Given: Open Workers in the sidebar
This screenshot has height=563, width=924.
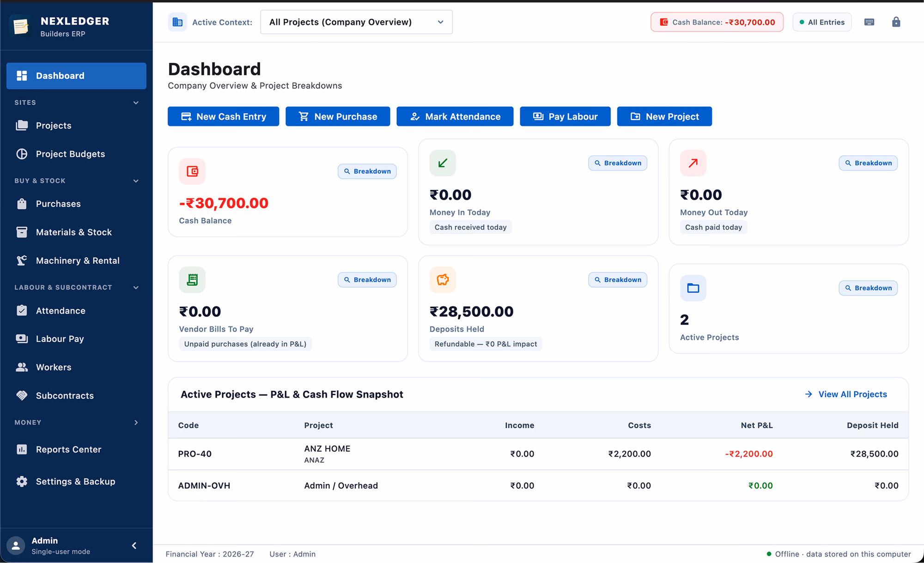Looking at the screenshot, I should coord(76,367).
